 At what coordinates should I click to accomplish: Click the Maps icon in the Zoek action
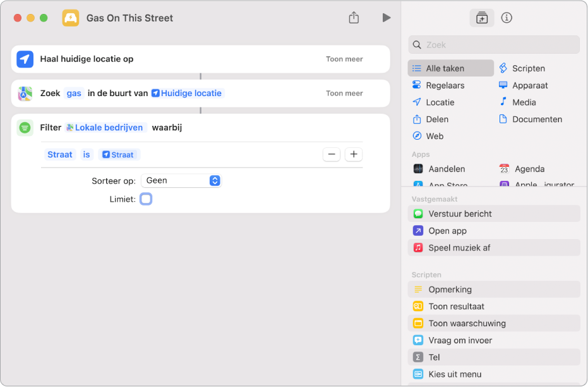tap(25, 93)
